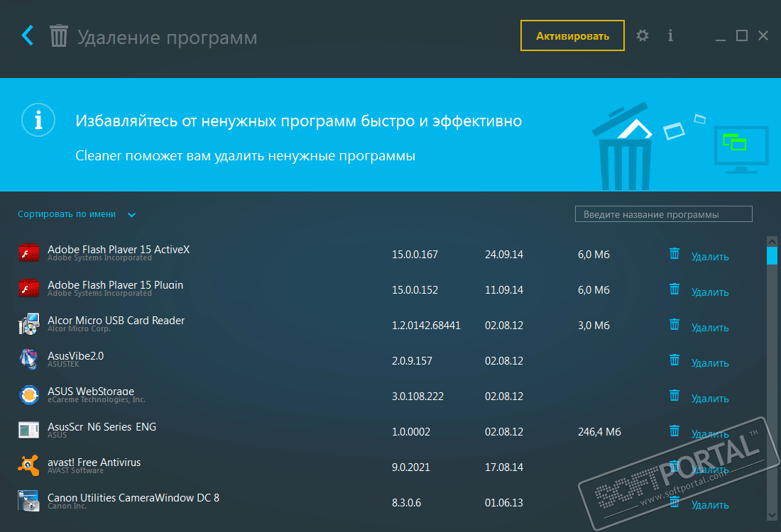The image size is (781, 532).
Task: Click trash icon for ASUS WebStorage
Action: [x=674, y=395]
